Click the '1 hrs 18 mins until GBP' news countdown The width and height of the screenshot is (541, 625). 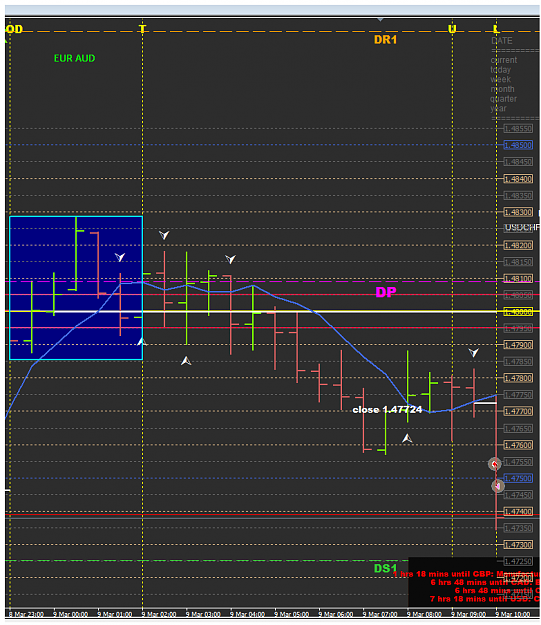[466, 574]
